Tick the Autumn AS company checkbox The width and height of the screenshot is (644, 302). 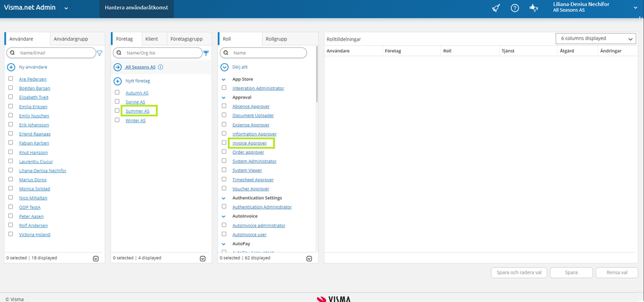[x=117, y=92]
